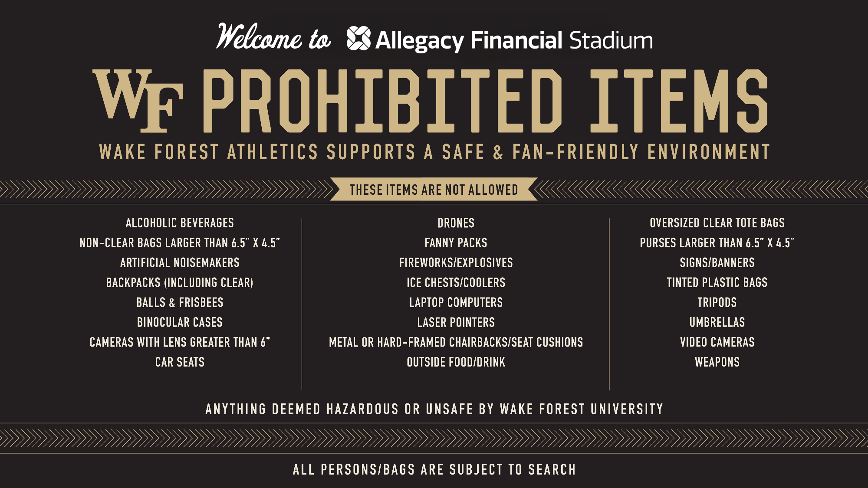Viewport: 868px width, 488px height.
Task: Click the WF Wake Forest logo
Action: tap(138, 101)
